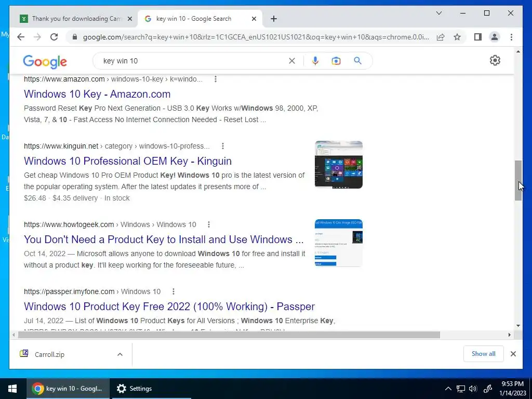The width and height of the screenshot is (532, 399).
Task: Expand Carroll.zip download options chevron
Action: coord(120,354)
